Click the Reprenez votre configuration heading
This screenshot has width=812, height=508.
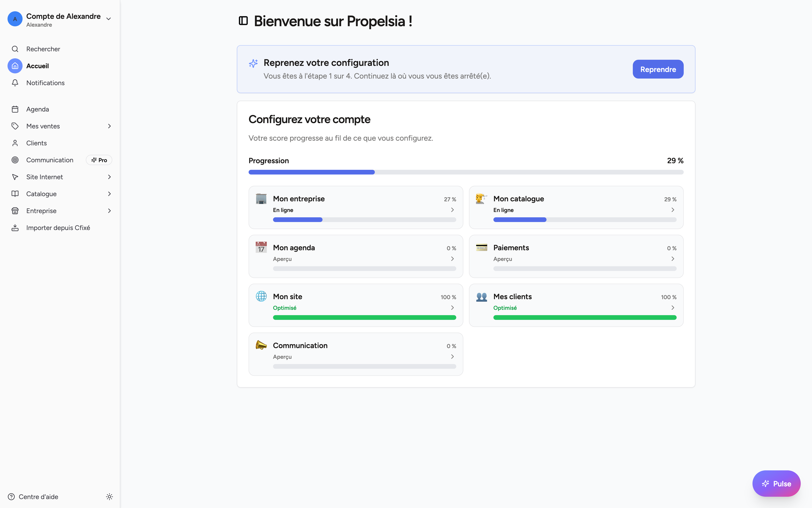pyautogui.click(x=326, y=63)
